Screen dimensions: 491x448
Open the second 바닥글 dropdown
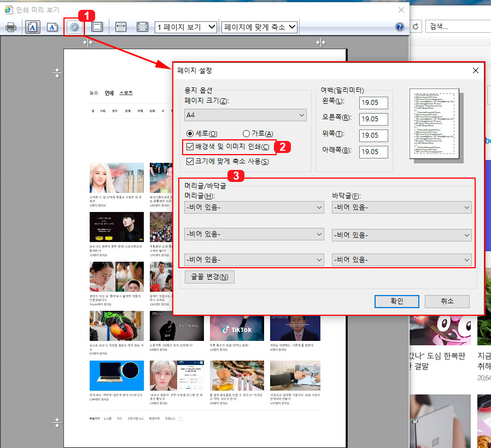pos(402,235)
